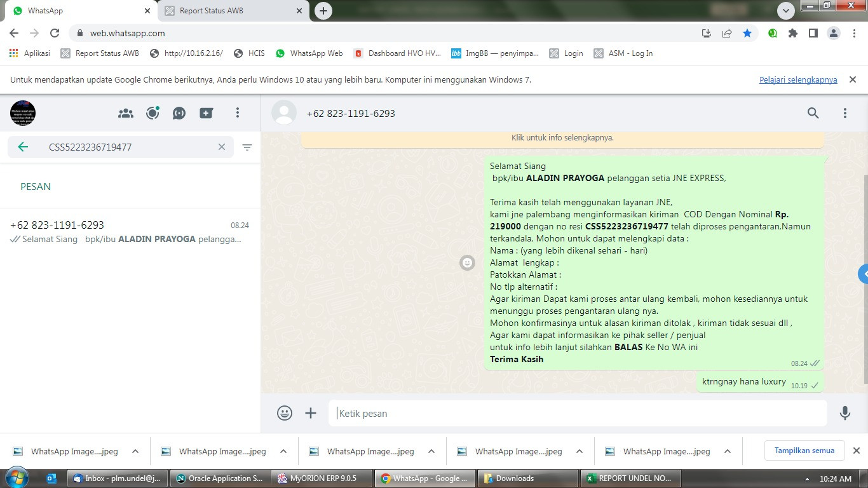868x488 pixels.
Task: Dismiss Chrome update notification bar
Action: tap(853, 80)
